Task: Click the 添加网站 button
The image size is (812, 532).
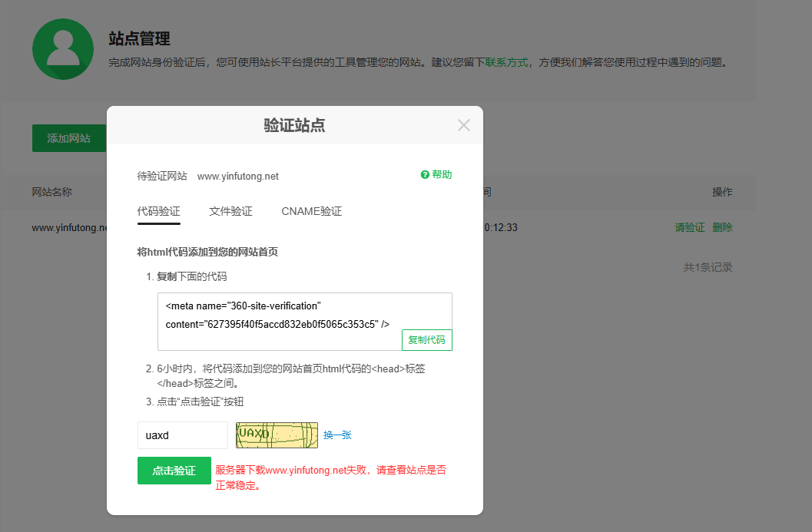Action: (x=69, y=138)
